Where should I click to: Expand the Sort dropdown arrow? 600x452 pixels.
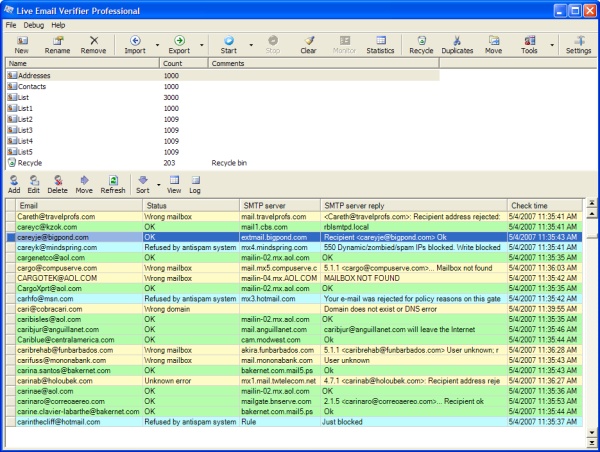coord(158,185)
